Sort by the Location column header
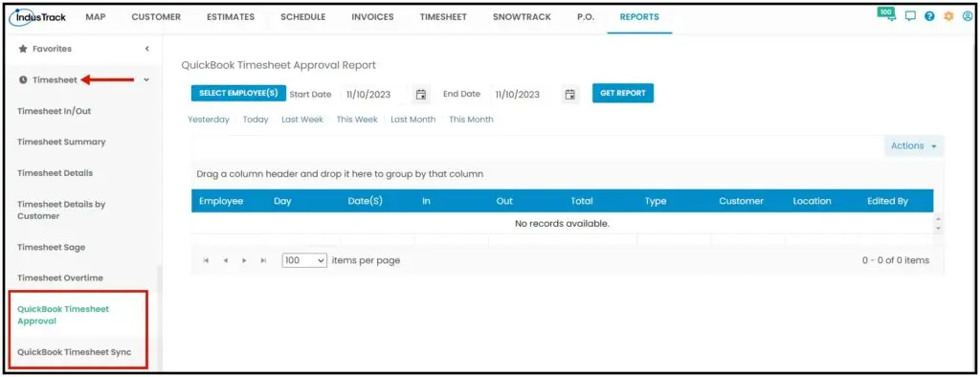The height and width of the screenshot is (377, 980). tap(812, 201)
